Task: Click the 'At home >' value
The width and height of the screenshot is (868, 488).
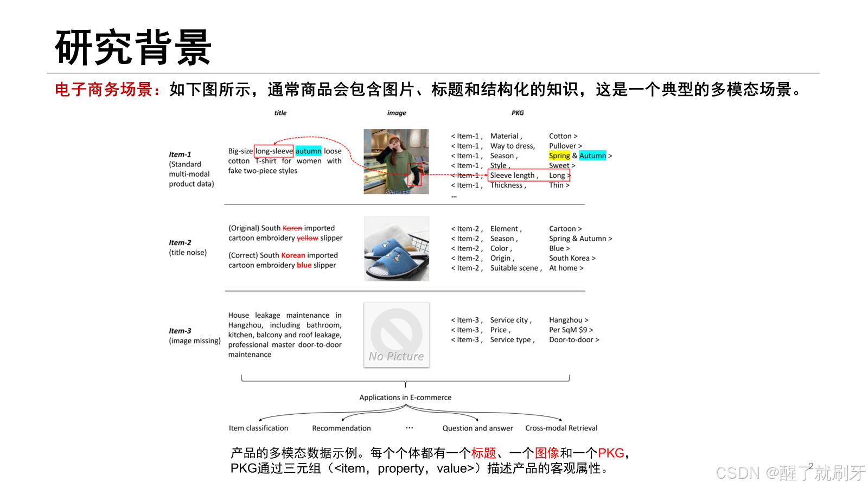Action: pyautogui.click(x=566, y=268)
